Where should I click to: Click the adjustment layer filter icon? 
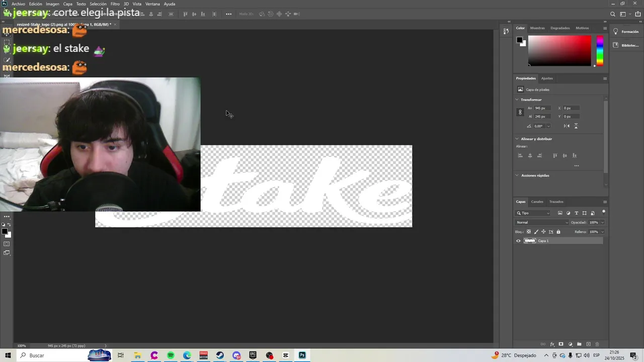[x=569, y=213]
